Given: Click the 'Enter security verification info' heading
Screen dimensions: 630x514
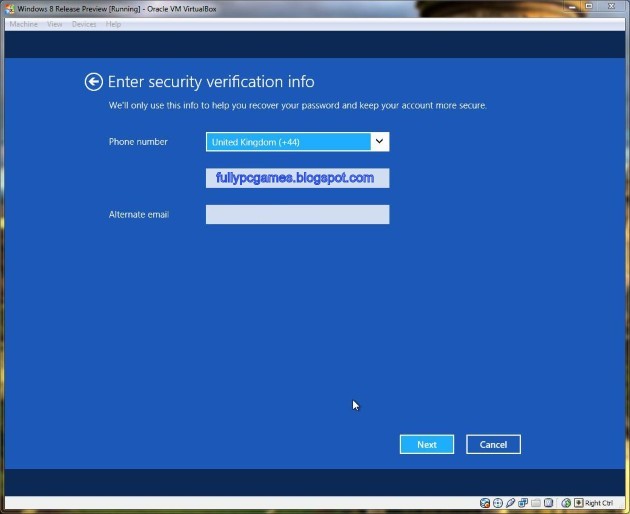Looking at the screenshot, I should (x=211, y=82).
